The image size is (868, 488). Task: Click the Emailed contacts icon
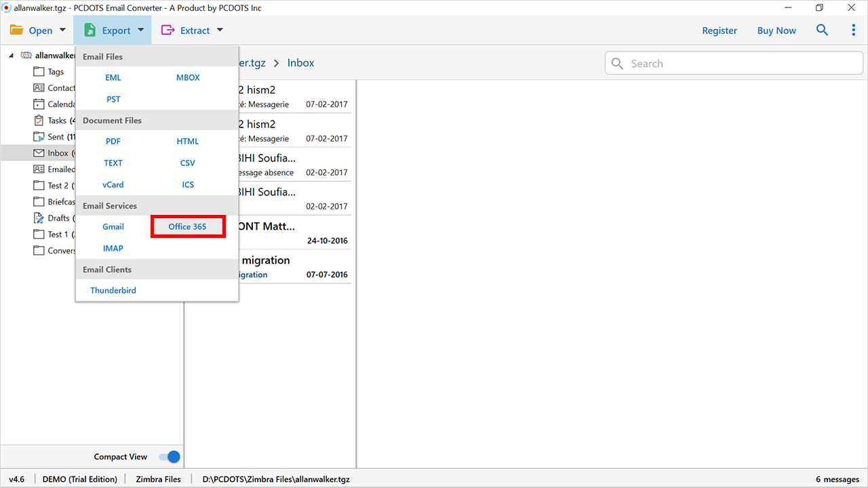39,169
